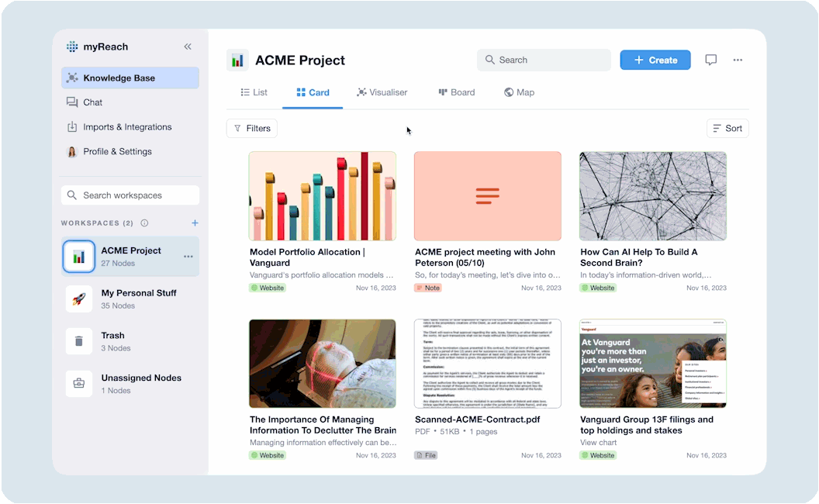
Task: Click the Search workspaces input field
Action: point(130,195)
